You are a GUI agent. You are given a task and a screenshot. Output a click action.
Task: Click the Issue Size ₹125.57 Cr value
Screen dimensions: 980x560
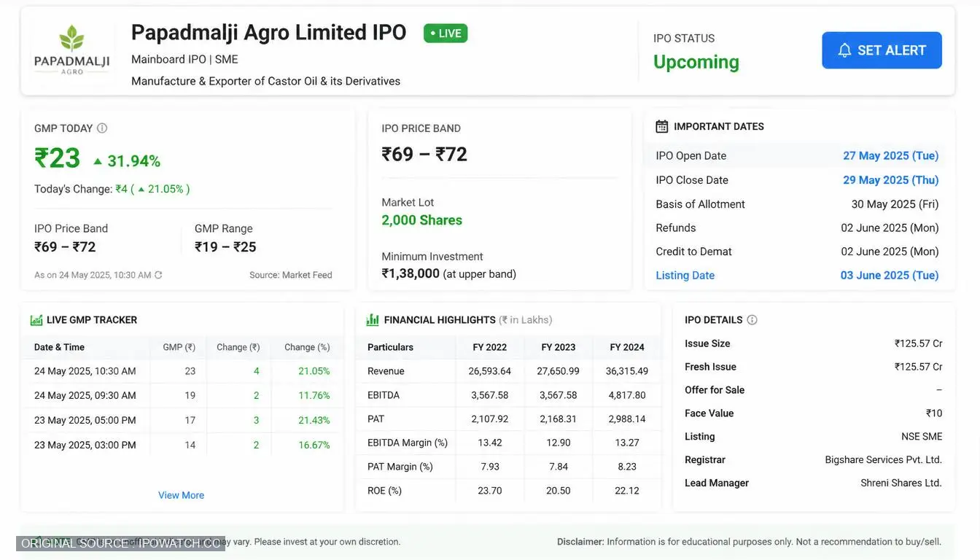pyautogui.click(x=918, y=343)
